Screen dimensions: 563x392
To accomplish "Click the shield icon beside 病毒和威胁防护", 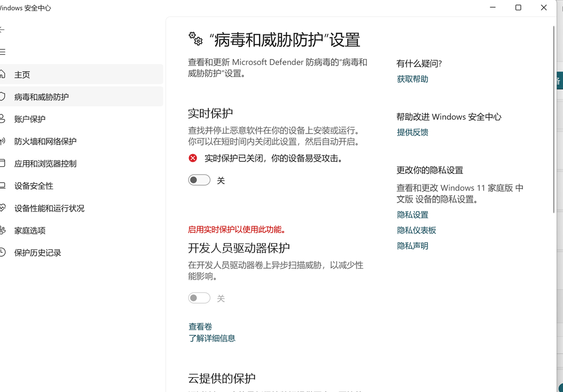I will point(3,97).
